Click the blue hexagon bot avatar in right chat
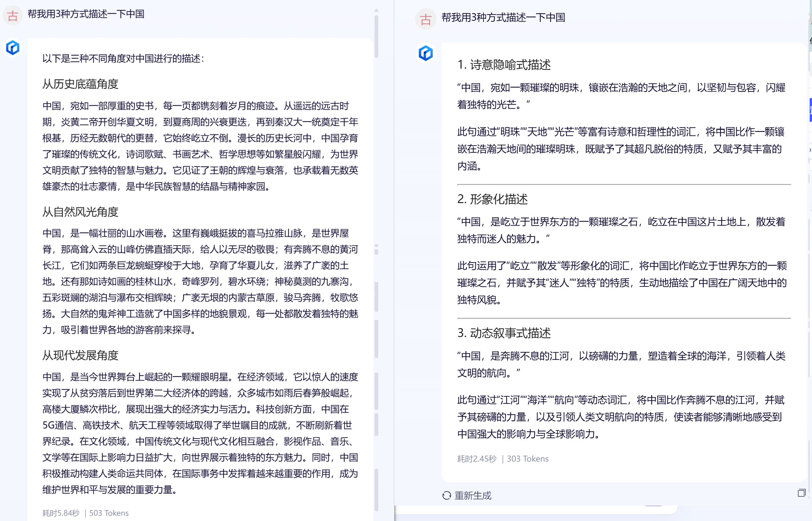This screenshot has height=521, width=812. (x=426, y=53)
